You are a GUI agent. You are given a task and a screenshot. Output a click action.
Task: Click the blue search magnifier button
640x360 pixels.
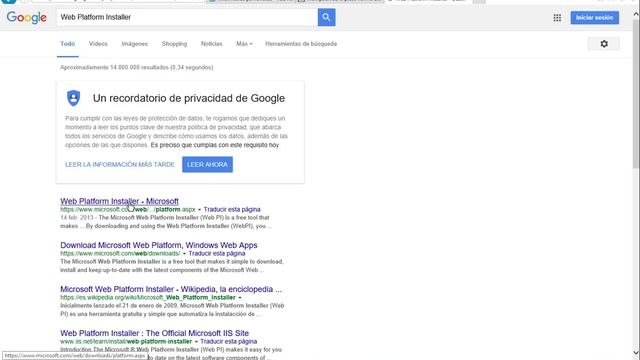pos(327,17)
